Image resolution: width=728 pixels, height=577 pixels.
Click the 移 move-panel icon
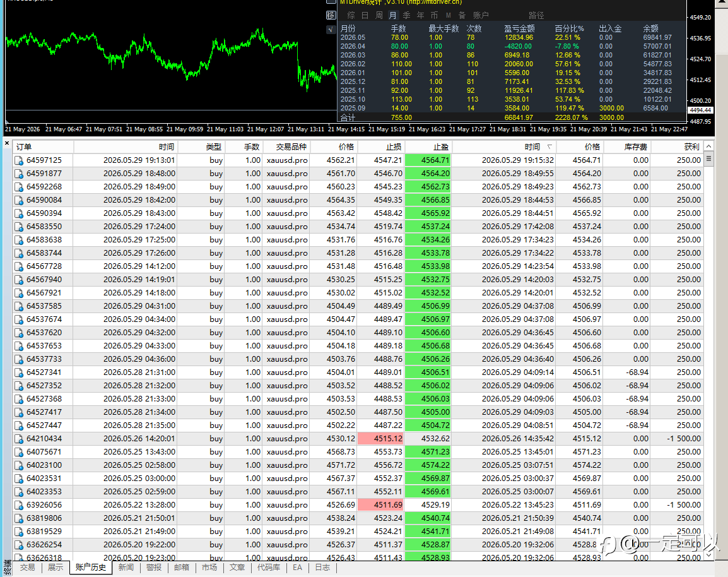331,15
